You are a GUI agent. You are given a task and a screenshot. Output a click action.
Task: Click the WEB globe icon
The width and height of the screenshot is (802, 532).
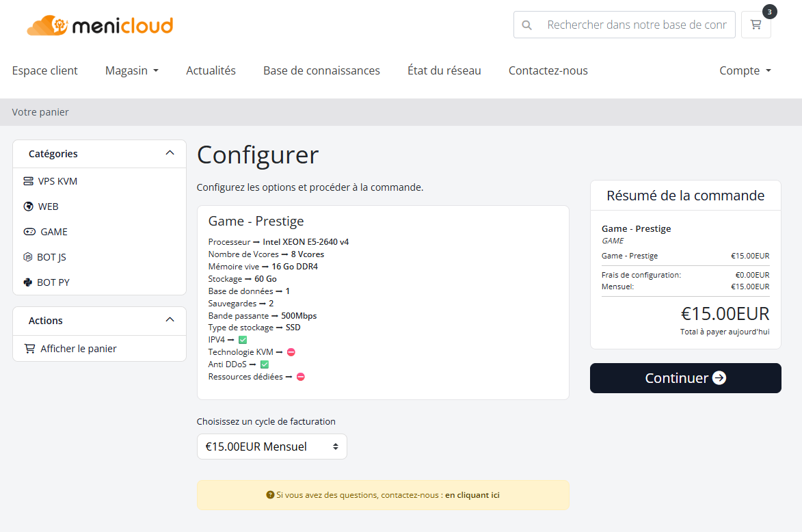29,207
